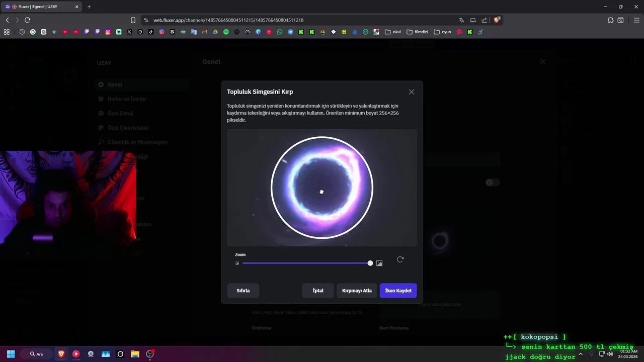The height and width of the screenshot is (362, 644).
Task: Open the first YouTube bookmark
Action: [x=65, y=32]
